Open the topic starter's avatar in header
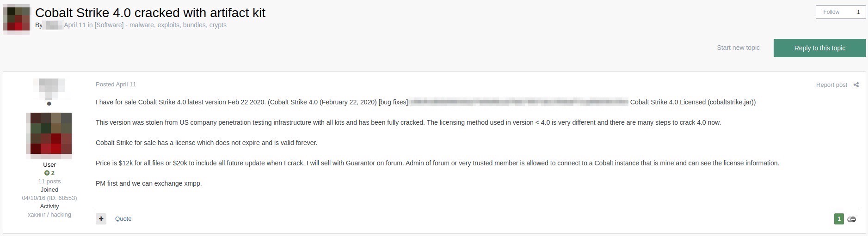 [x=16, y=19]
